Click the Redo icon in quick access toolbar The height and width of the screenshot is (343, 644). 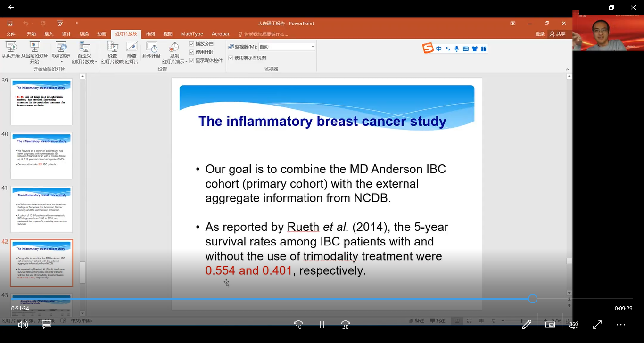click(x=43, y=23)
